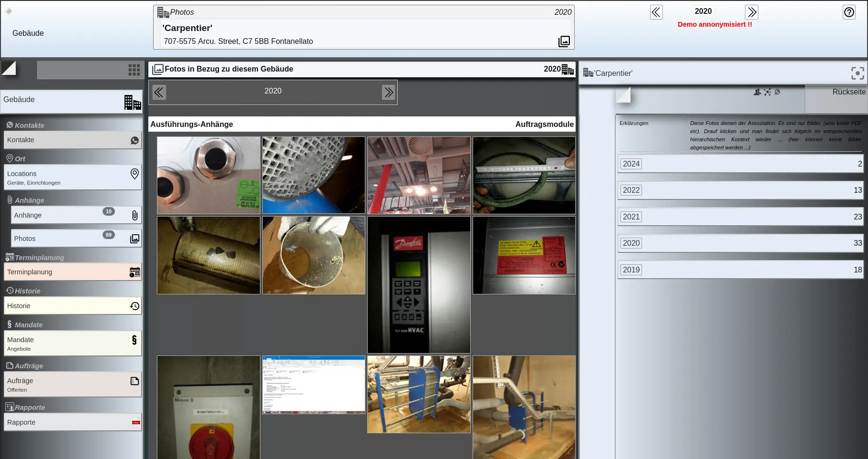Switch to the Rückseite tab

(x=836, y=99)
